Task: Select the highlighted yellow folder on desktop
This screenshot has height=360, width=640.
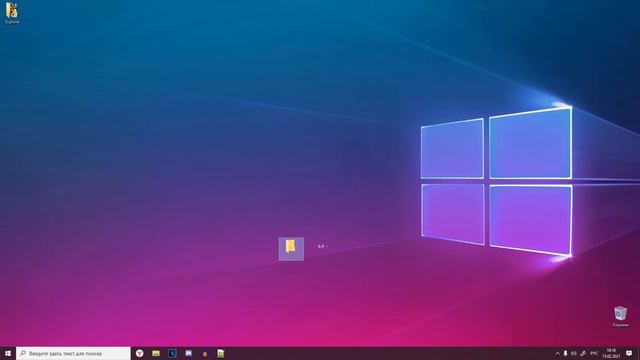Action: pos(291,249)
